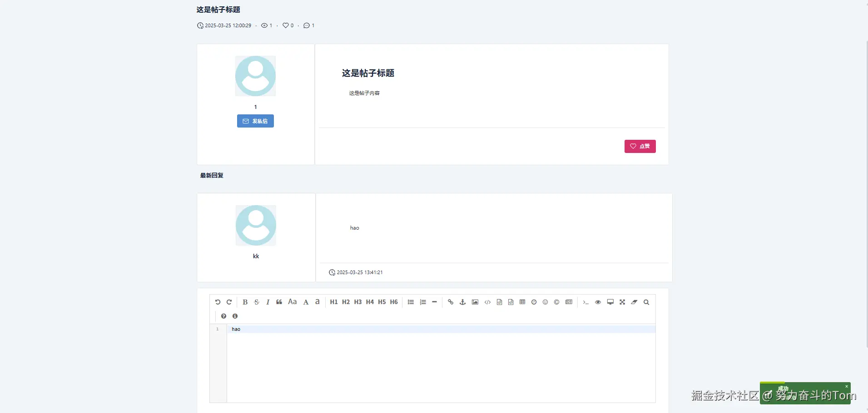Screen dimensions: 868x413
Task: Click the views eye count in post header
Action: tap(267, 25)
